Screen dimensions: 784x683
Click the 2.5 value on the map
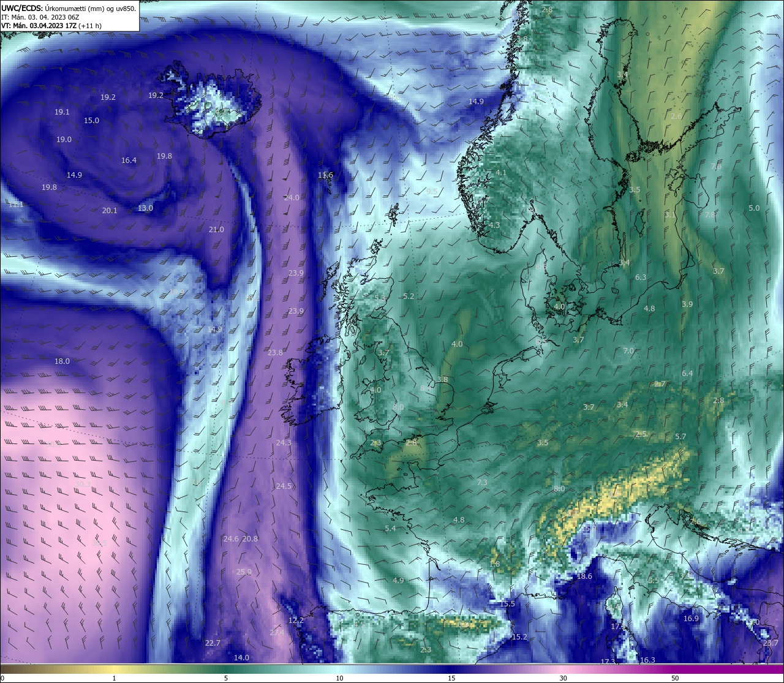tap(641, 434)
